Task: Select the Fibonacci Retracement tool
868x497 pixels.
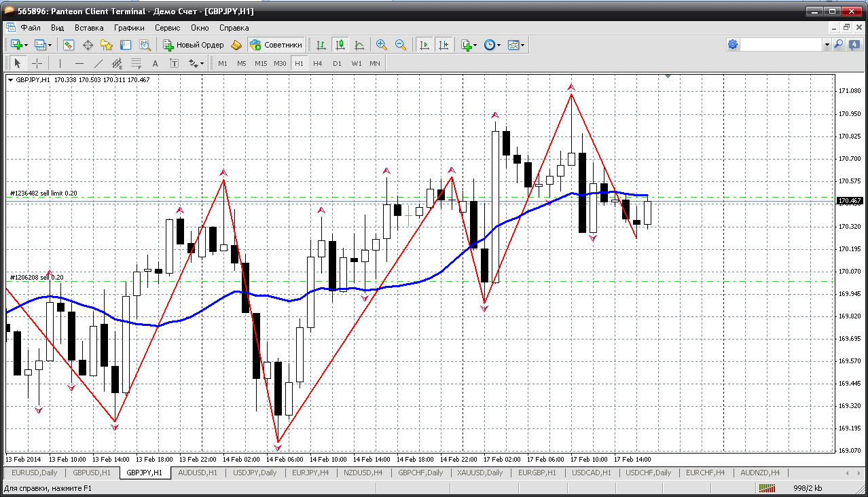Action: coord(136,63)
